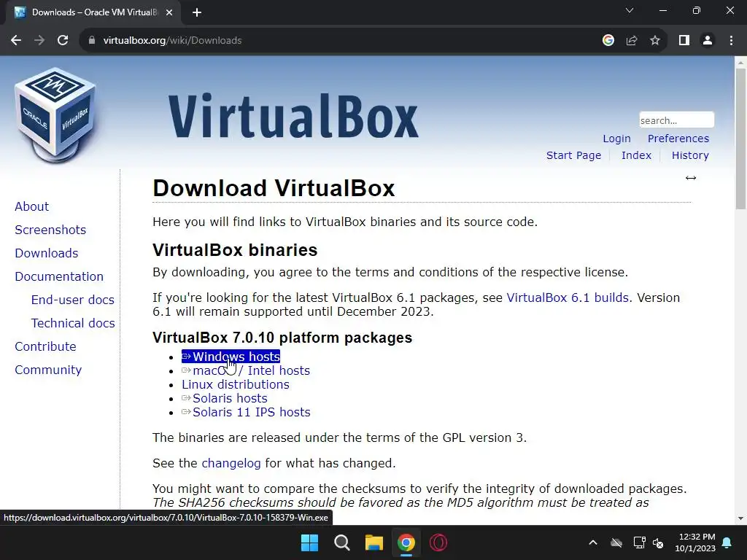Open Documentation in the sidebar
The height and width of the screenshot is (560, 747).
tap(59, 276)
